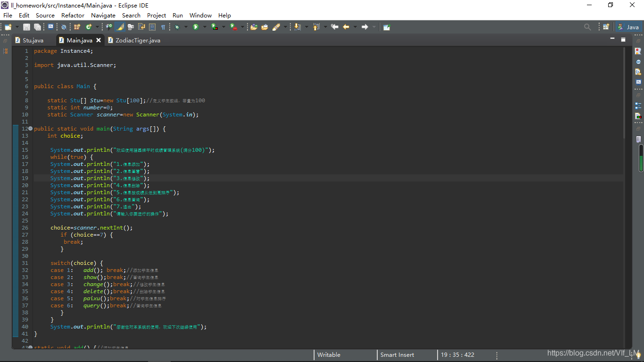
Task: Open the Run dropdown arrow
Action: pyautogui.click(x=205, y=27)
